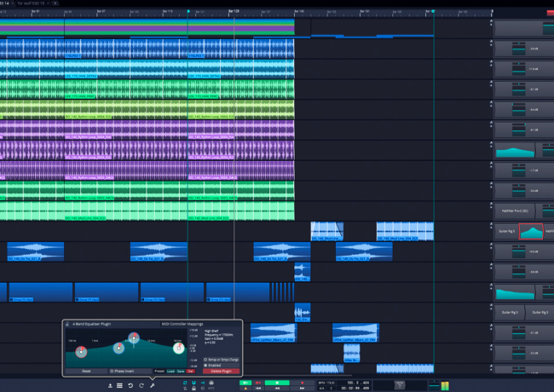The height and width of the screenshot is (392, 554).
Task: Click the red preset Del button
Action: coord(191,372)
